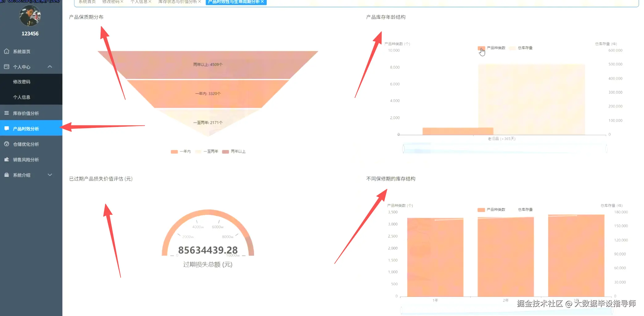Image resolution: width=644 pixels, height=316 pixels.
Task: Click the 不同保修期的库存结构 chart title
Action: [x=390, y=179]
